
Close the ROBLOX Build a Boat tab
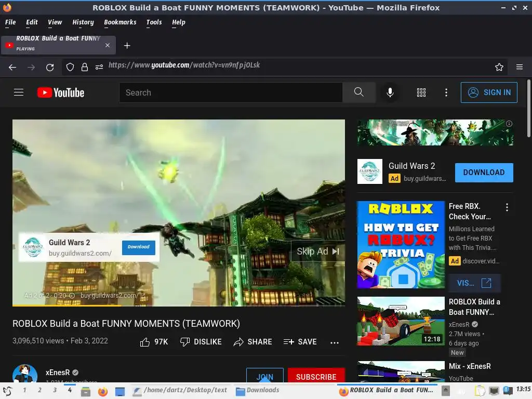tap(108, 45)
